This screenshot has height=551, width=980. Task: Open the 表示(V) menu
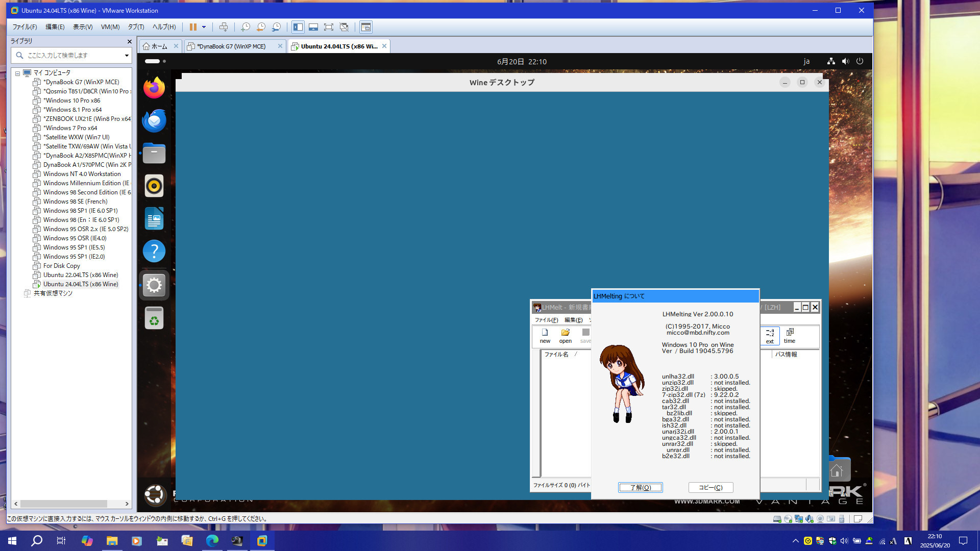(x=83, y=27)
